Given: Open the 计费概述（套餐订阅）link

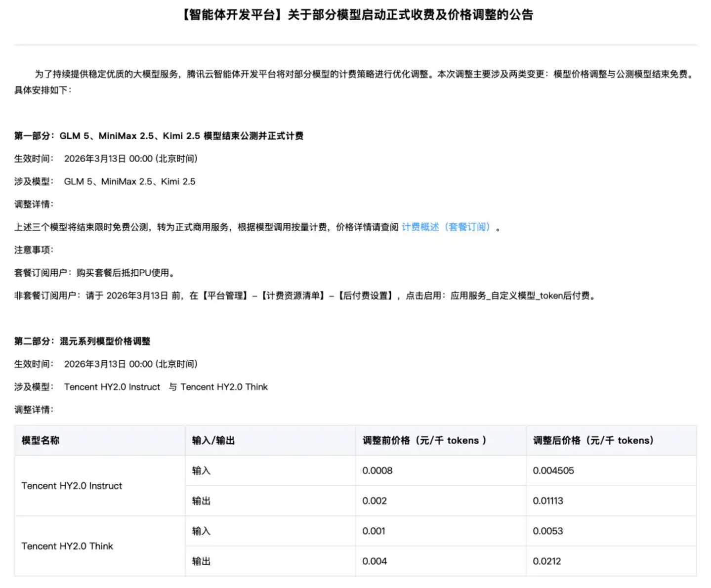Looking at the screenshot, I should 448,227.
